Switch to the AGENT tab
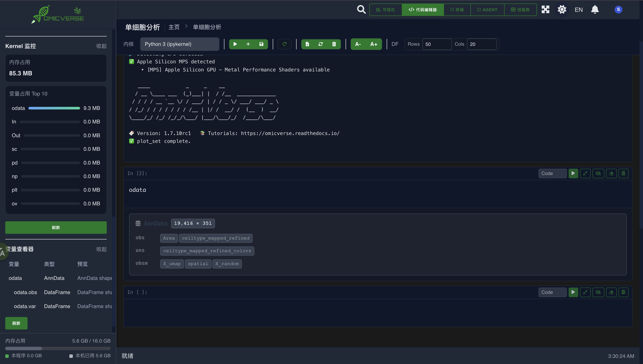 point(487,9)
